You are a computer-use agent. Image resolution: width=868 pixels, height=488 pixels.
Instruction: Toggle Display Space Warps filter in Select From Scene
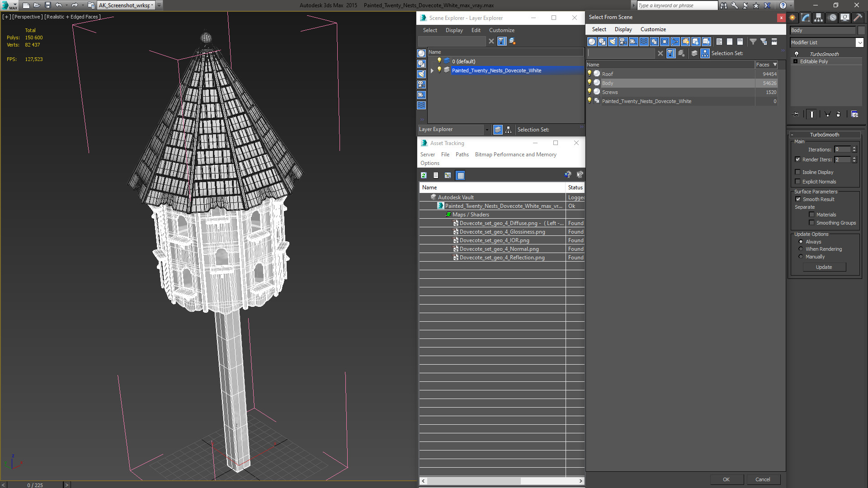coord(644,42)
